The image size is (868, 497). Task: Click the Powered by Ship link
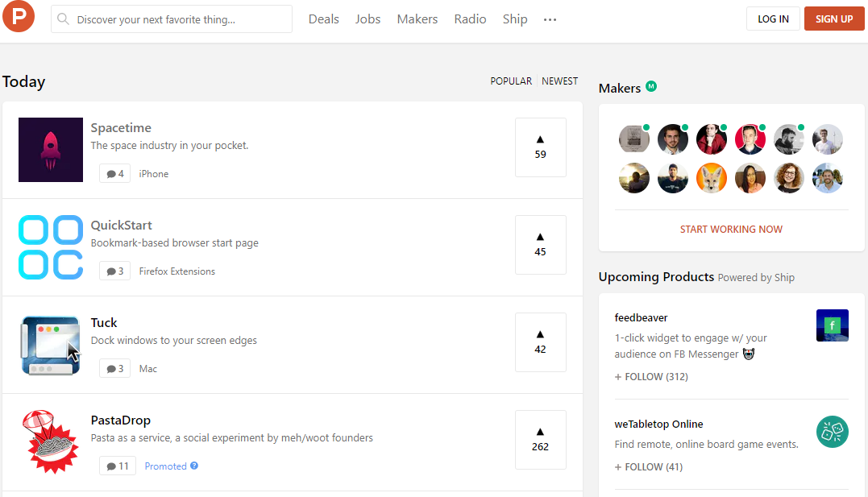[x=756, y=277]
